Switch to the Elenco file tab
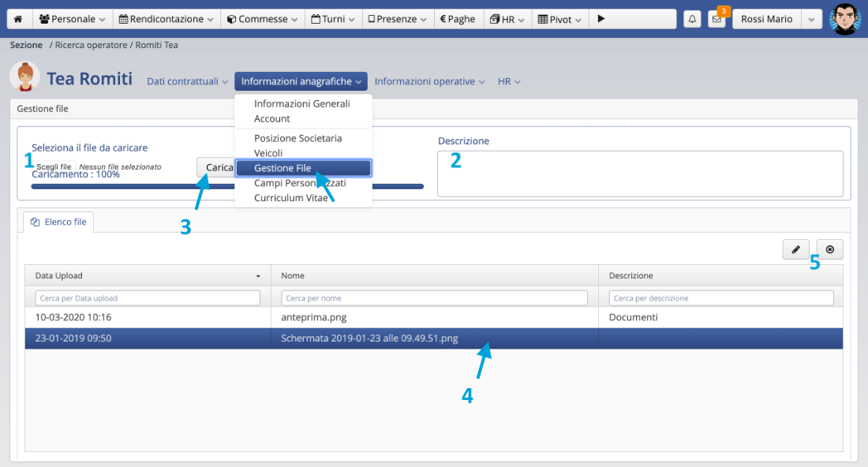 point(59,222)
